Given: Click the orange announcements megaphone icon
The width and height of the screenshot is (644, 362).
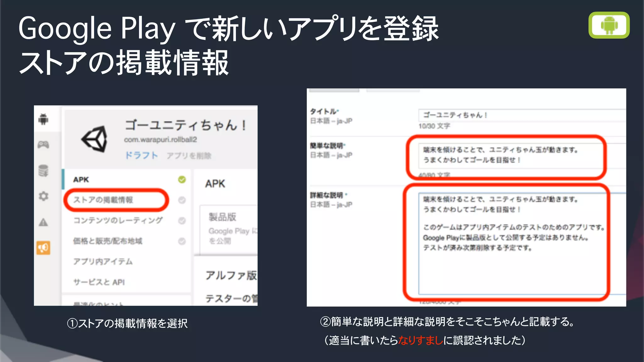Looking at the screenshot, I should [43, 248].
